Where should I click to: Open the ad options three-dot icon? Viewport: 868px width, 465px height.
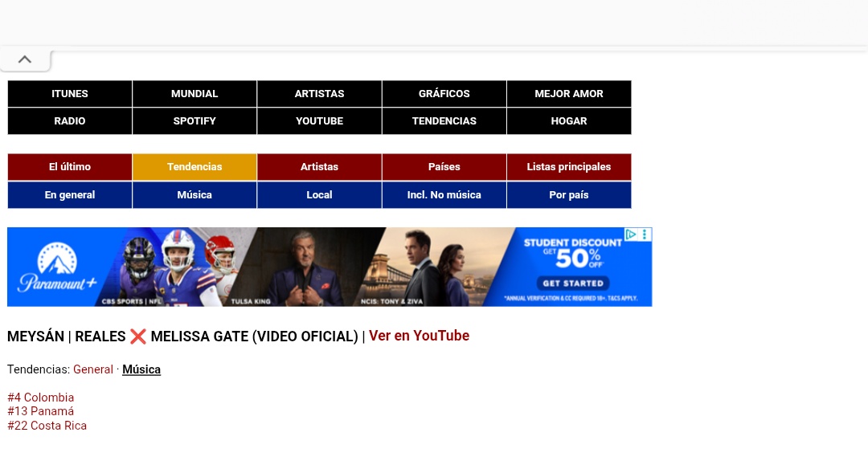pos(645,235)
